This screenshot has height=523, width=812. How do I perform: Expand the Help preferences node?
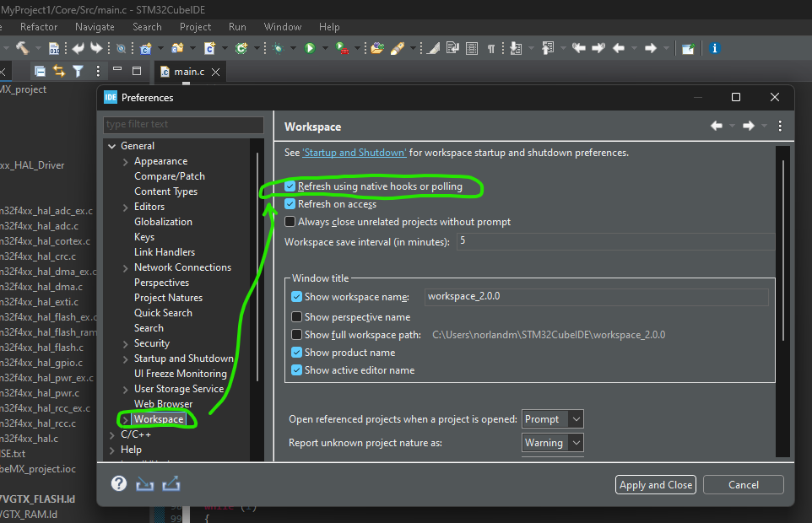(x=112, y=450)
